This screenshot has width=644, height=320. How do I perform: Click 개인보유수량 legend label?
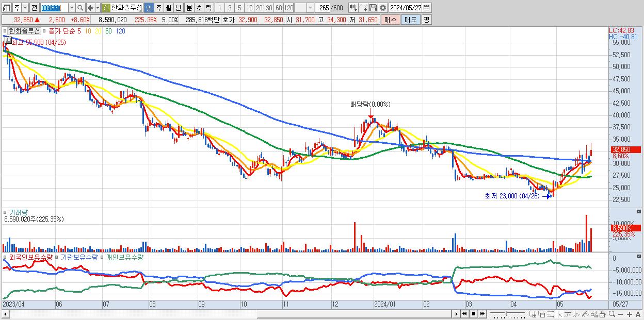point(124,257)
